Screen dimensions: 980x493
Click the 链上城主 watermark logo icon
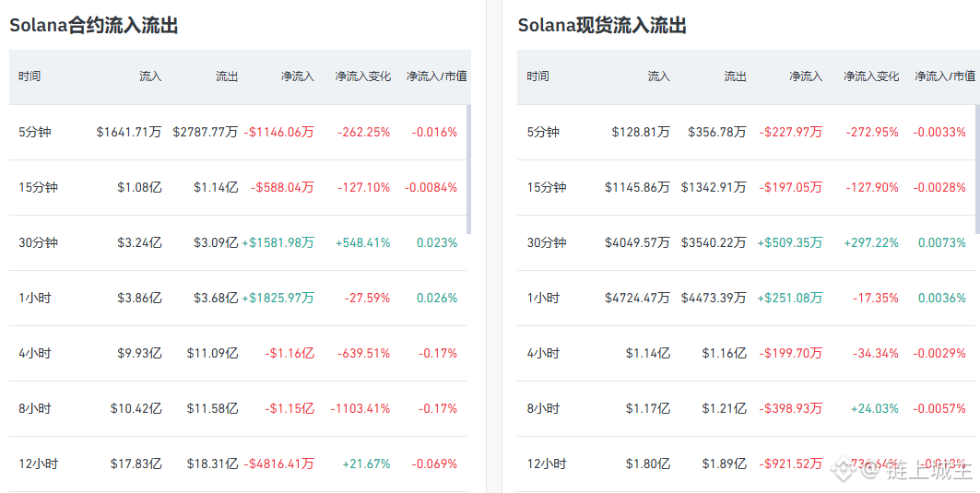point(843,471)
